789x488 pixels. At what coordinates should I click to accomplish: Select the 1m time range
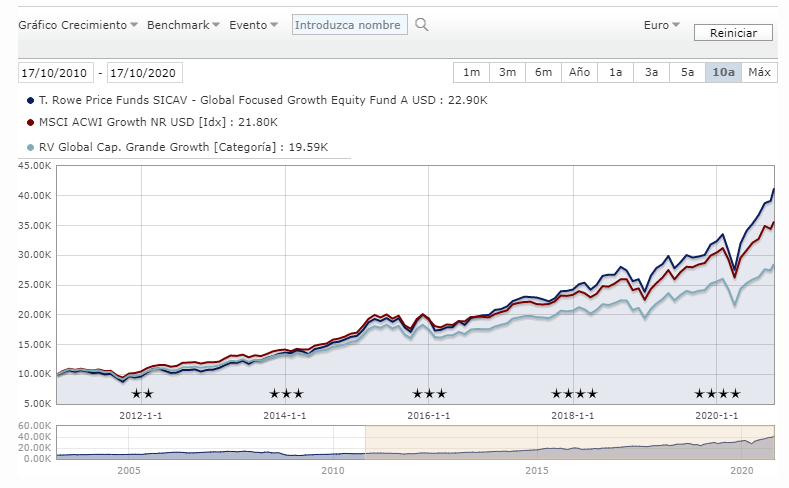(x=471, y=72)
